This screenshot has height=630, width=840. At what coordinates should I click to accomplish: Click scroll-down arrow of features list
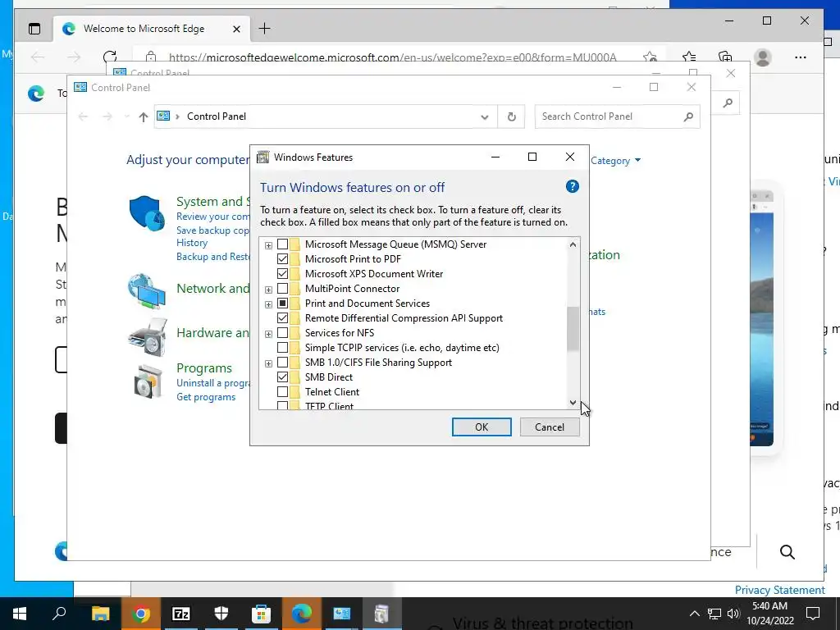573,403
